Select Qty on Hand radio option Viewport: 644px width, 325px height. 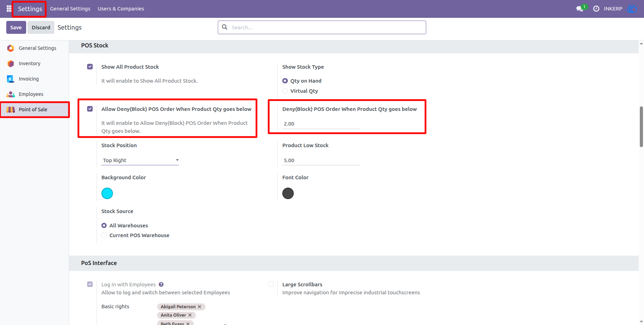click(x=285, y=81)
